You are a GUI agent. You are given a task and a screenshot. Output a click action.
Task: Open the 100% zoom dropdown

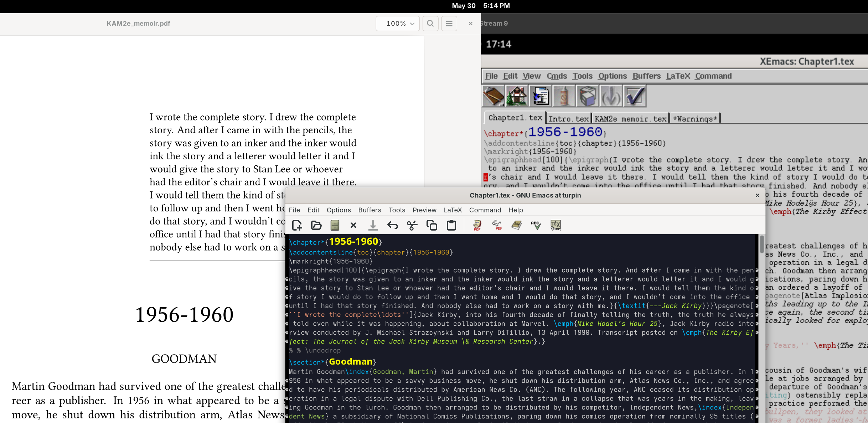pyautogui.click(x=398, y=24)
